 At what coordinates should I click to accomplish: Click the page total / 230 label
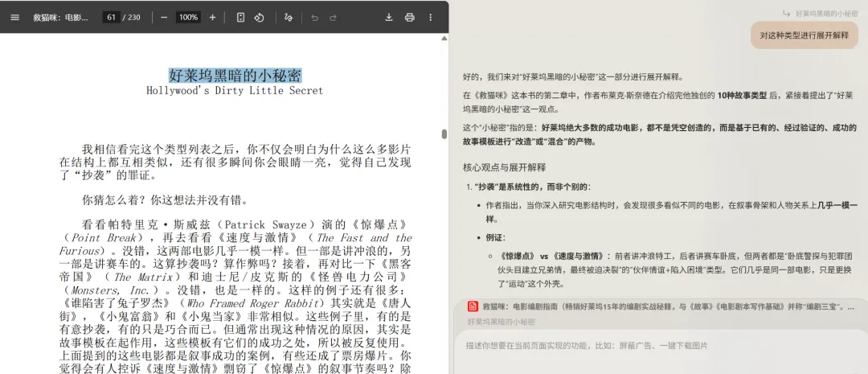pos(132,17)
